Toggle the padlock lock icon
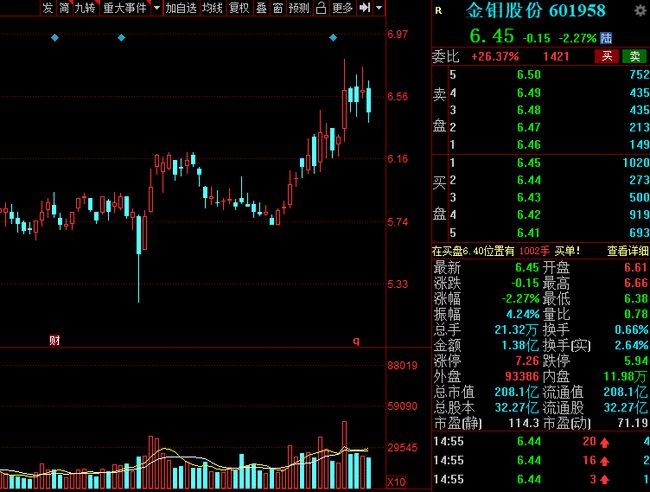Screen dimensions: 650x492 (321, 7)
